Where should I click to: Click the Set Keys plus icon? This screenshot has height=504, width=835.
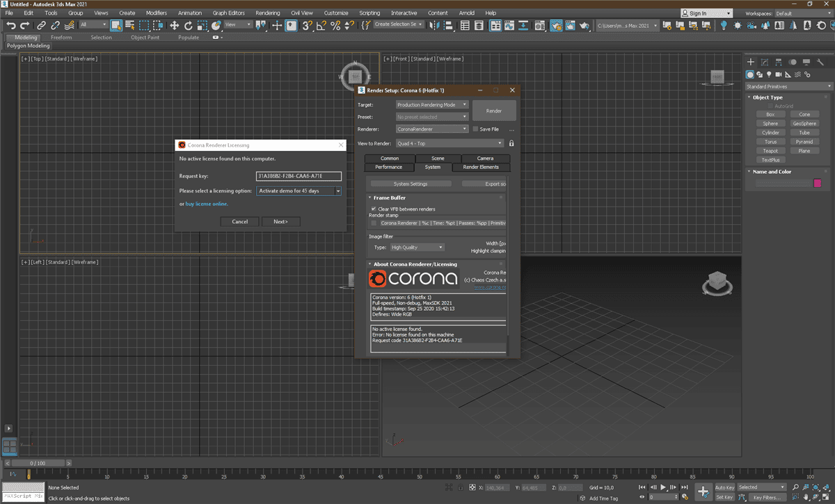tap(703, 491)
